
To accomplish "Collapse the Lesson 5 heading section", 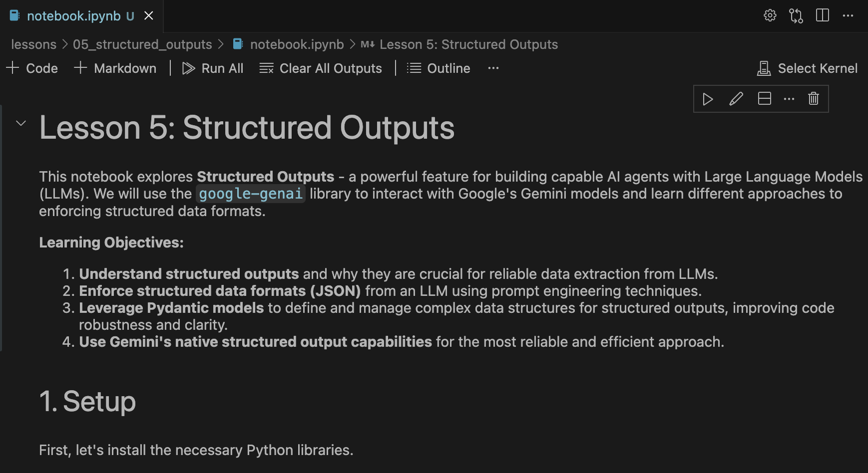I will [x=21, y=123].
